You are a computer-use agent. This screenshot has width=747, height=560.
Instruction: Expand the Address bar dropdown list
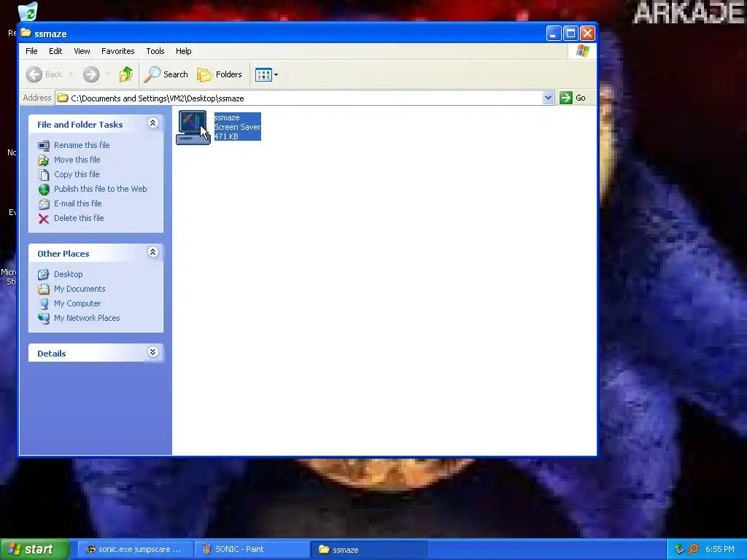548,98
